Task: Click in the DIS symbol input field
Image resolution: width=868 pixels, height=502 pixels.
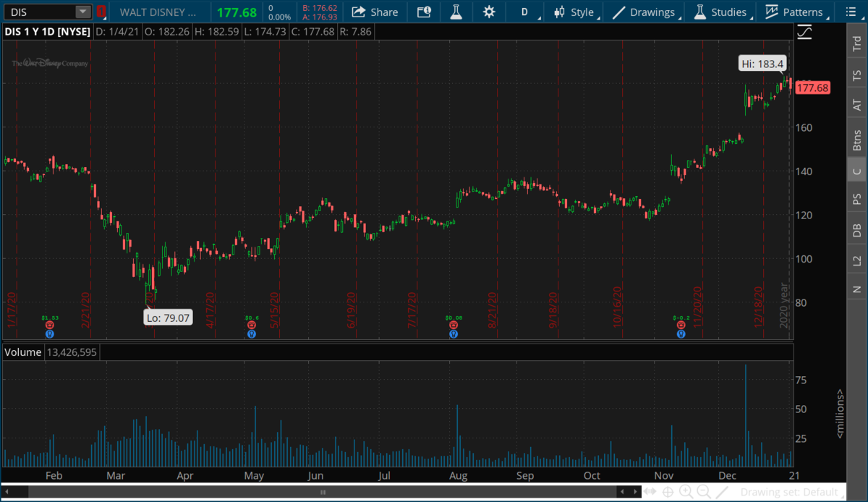Action: 41,12
